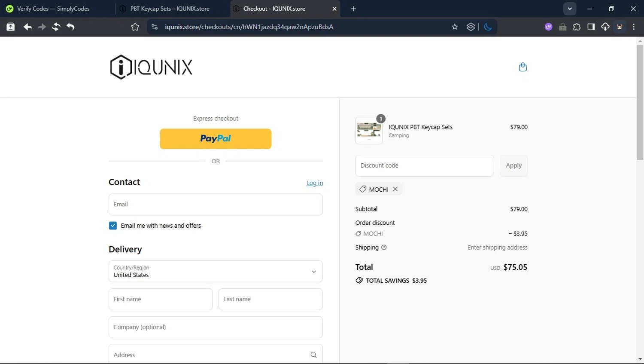Click the browser back arrow

(27, 27)
